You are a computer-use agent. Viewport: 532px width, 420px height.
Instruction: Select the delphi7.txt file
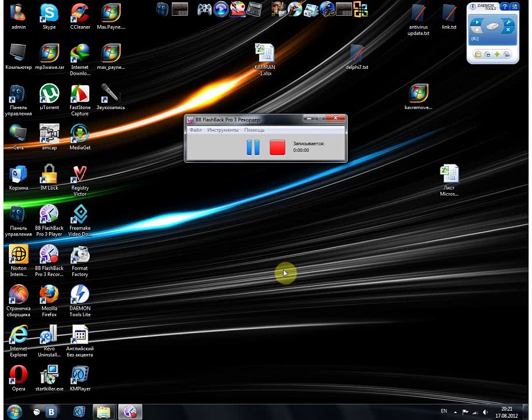point(356,57)
